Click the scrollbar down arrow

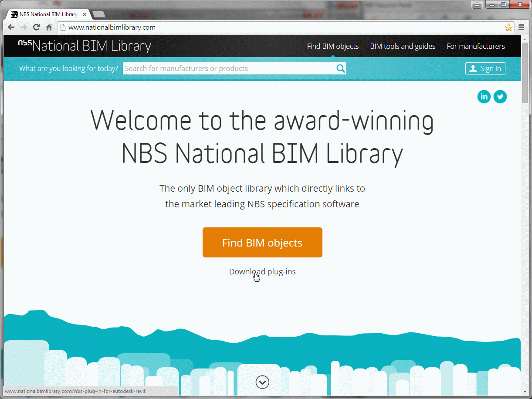point(525,392)
